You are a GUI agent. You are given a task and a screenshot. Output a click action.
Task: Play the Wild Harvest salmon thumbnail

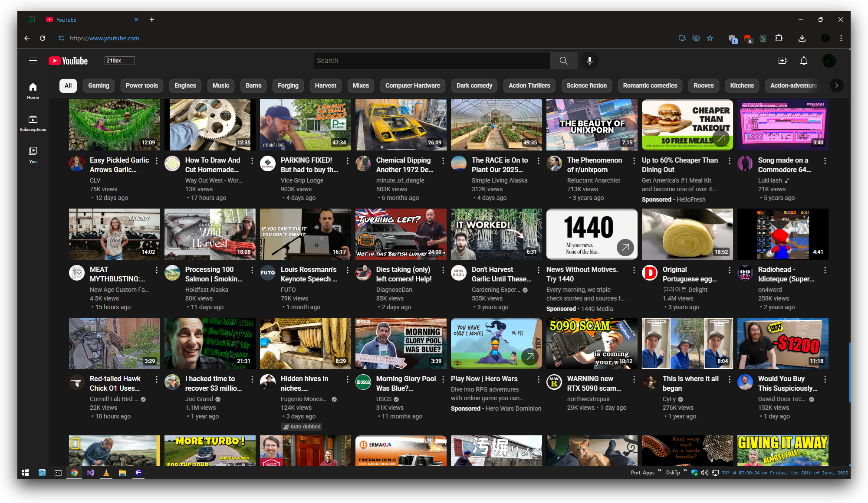[x=210, y=234]
